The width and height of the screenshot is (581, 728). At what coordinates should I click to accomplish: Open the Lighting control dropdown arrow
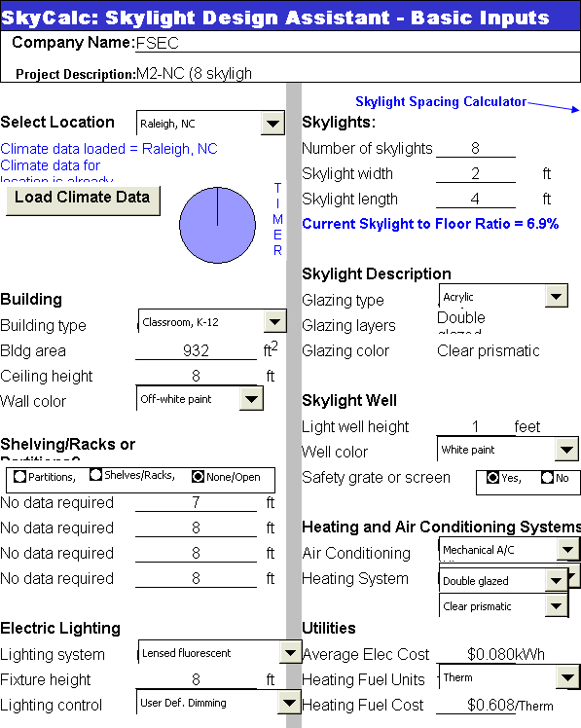(289, 703)
